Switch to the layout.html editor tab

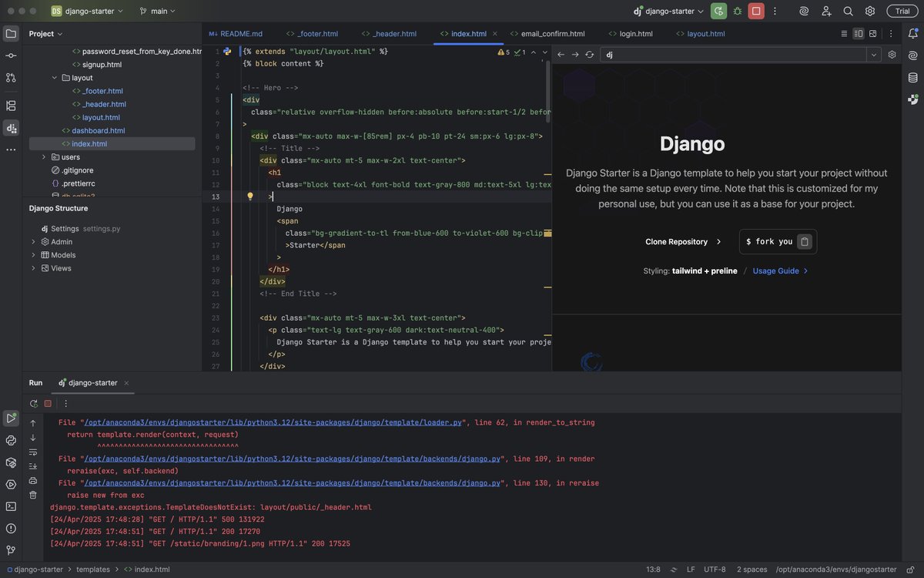[x=699, y=34]
